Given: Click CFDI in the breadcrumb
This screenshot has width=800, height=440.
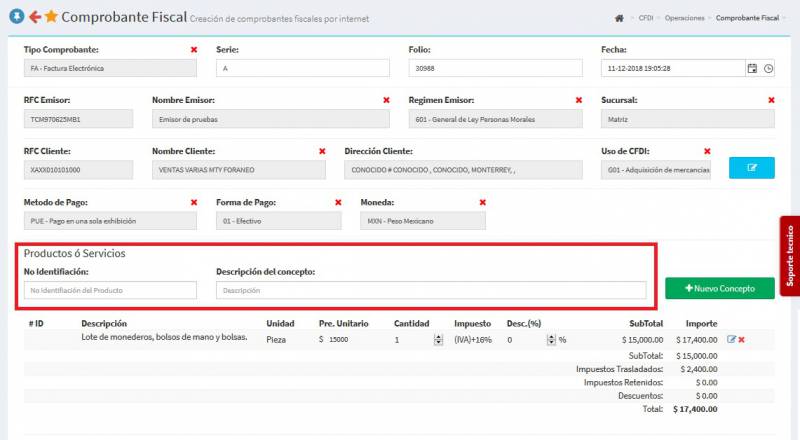Looking at the screenshot, I should [647, 18].
